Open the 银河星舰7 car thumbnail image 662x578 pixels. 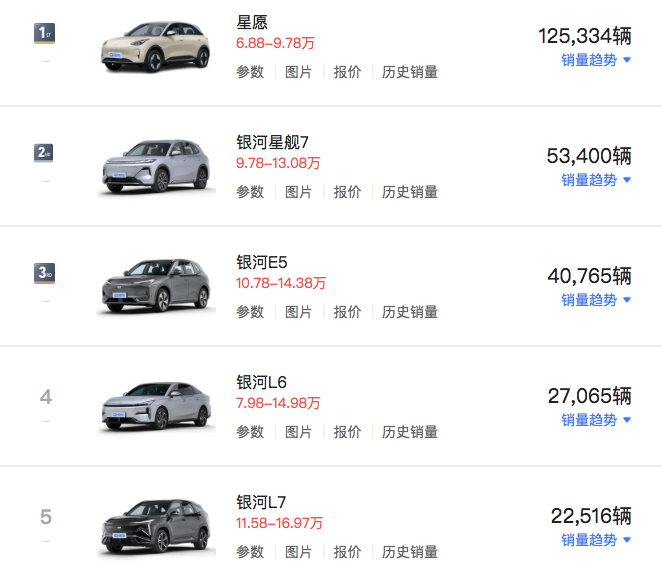[x=156, y=167]
